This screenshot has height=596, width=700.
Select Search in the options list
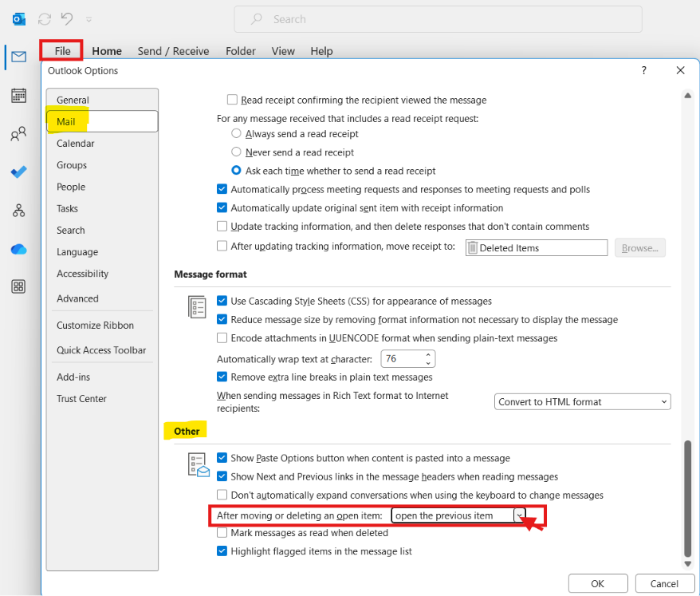tap(102, 231)
